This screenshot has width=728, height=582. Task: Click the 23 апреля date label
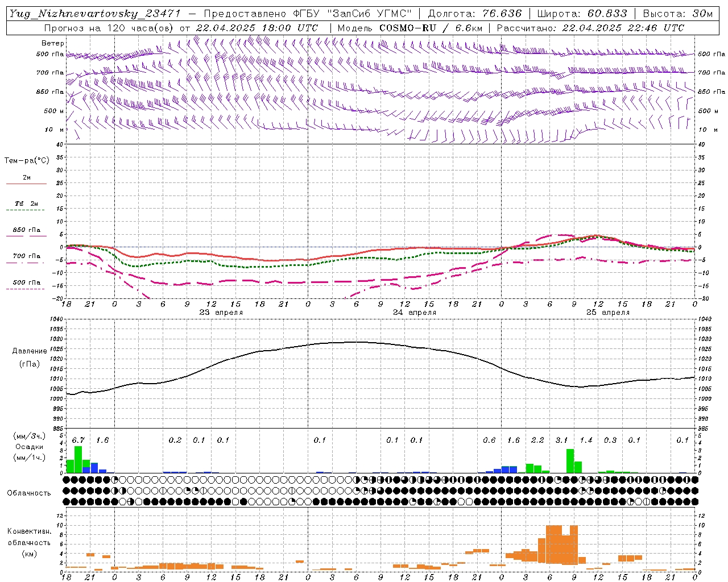[221, 312]
